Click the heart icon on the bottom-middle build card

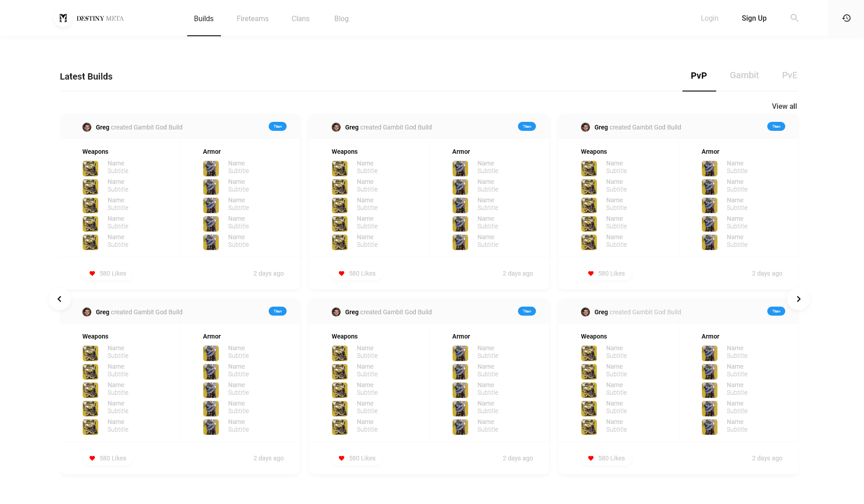pos(341,458)
